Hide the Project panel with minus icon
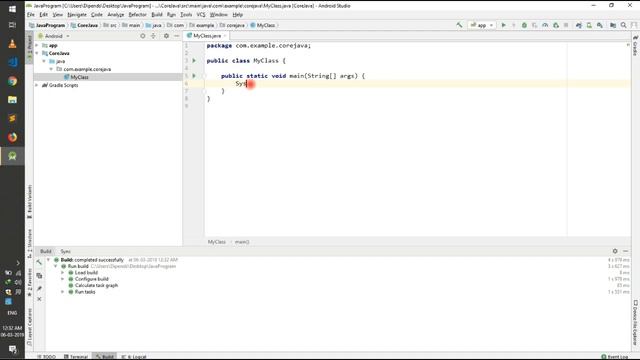640x360 pixels. [x=176, y=36]
